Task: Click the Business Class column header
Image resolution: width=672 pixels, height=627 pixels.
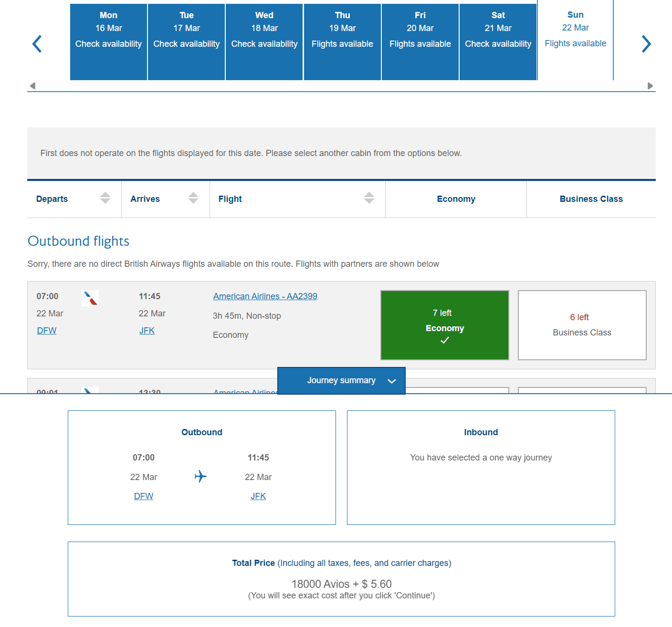Action: (591, 199)
